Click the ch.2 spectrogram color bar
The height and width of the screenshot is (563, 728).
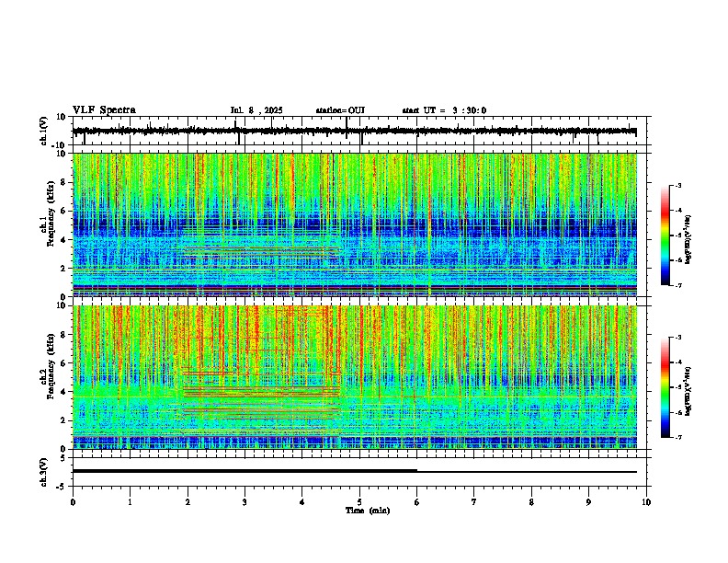(665, 387)
